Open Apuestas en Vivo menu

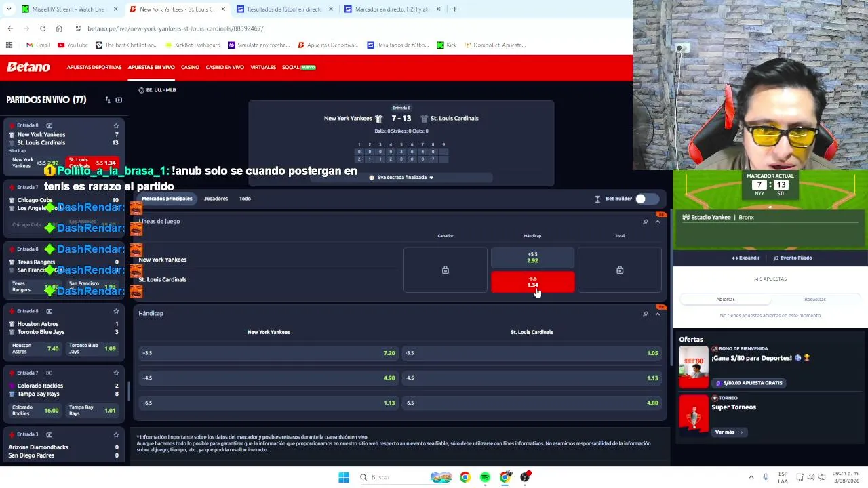click(x=151, y=67)
